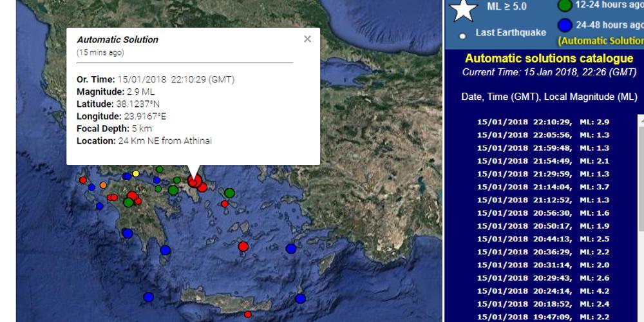Viewport: 644px width, 322px height.
Task: Click catalogue entry 20:50:17, ML: 1.9
Action: tap(543, 226)
